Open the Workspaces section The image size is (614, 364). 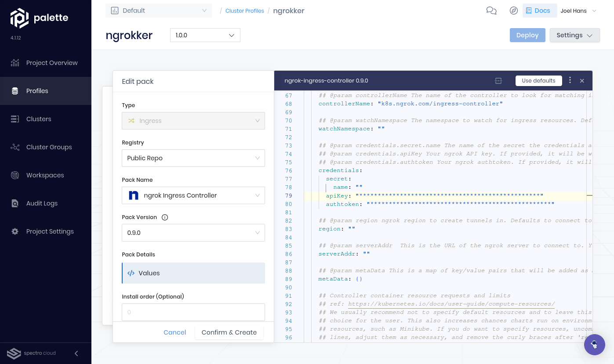click(46, 175)
